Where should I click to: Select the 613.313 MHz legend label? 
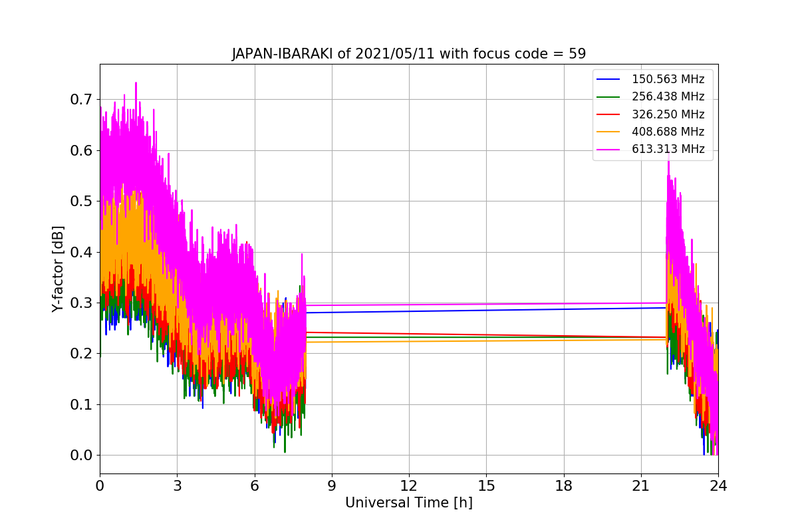(668, 149)
